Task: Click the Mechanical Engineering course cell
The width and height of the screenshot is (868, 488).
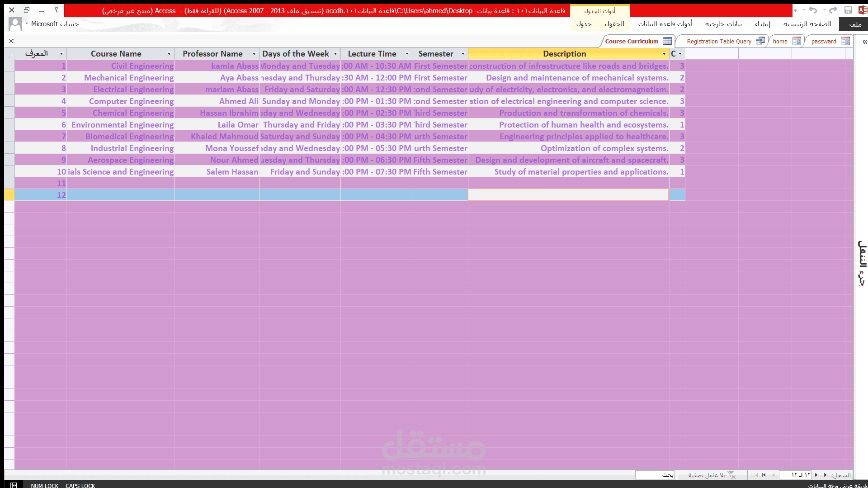Action: tap(120, 78)
